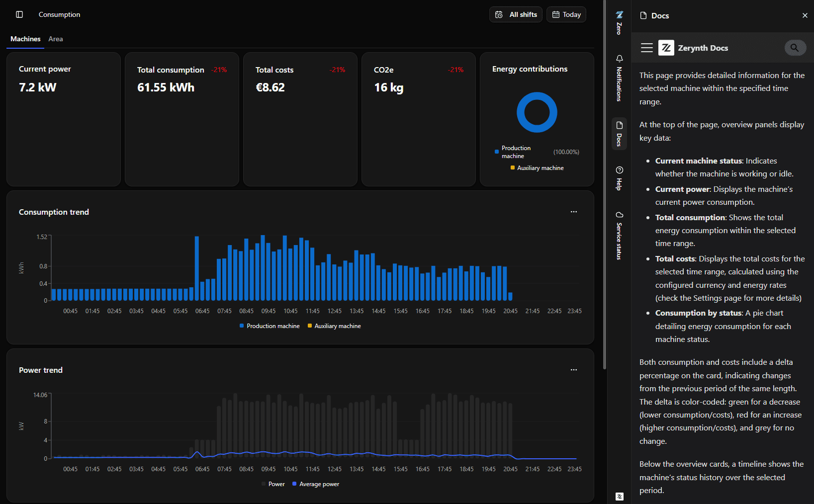Expand the Power trend options menu
The width and height of the screenshot is (814, 504).
pos(574,370)
